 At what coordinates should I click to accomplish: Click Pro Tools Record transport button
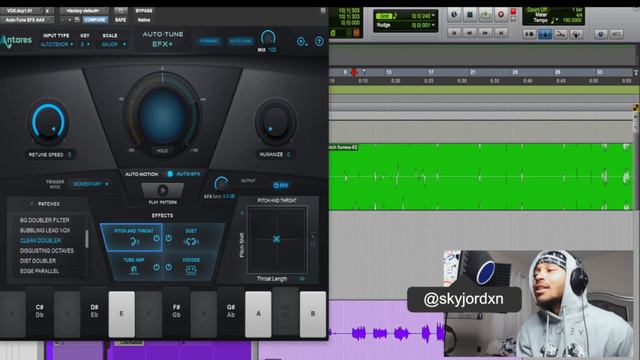[x=500, y=15]
